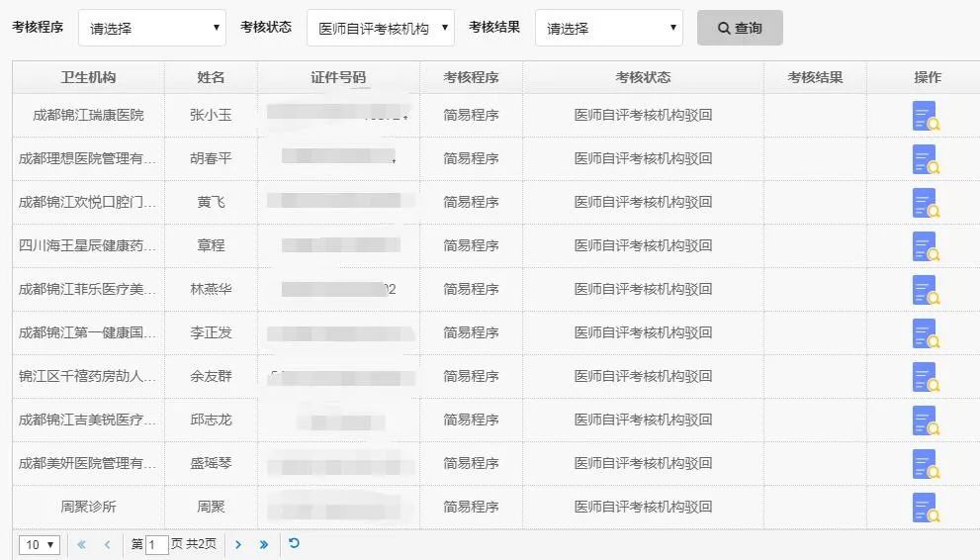This screenshot has width=980, height=560.
Task: Open detail view icon for 李正发
Action: point(927,333)
